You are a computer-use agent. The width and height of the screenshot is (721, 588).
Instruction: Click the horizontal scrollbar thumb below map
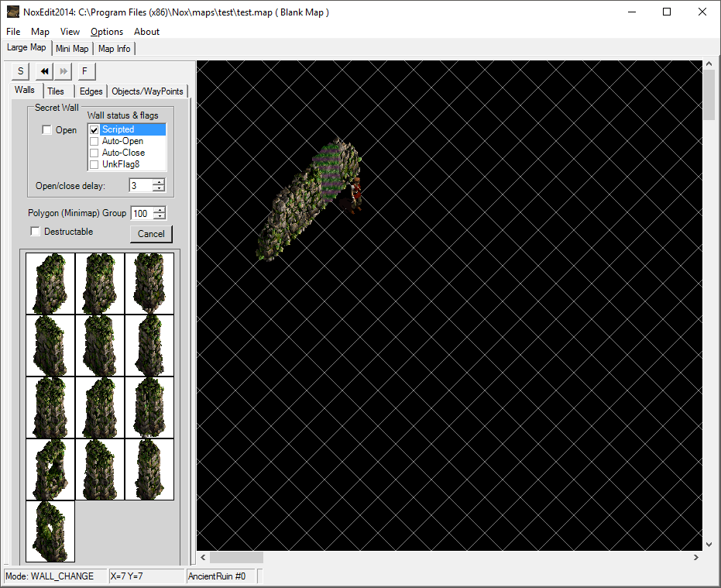pos(236,558)
